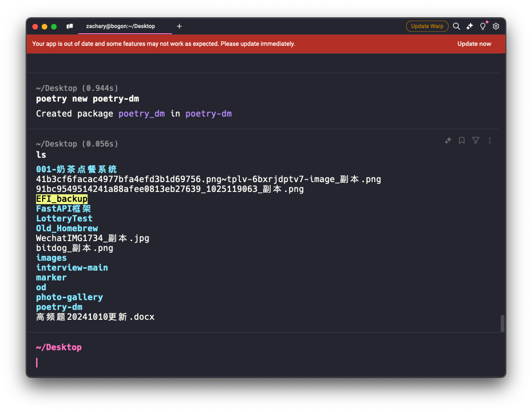Screen dimensions: 532x412
Task: Click the poetry-dm entry in ls output
Action: point(59,307)
